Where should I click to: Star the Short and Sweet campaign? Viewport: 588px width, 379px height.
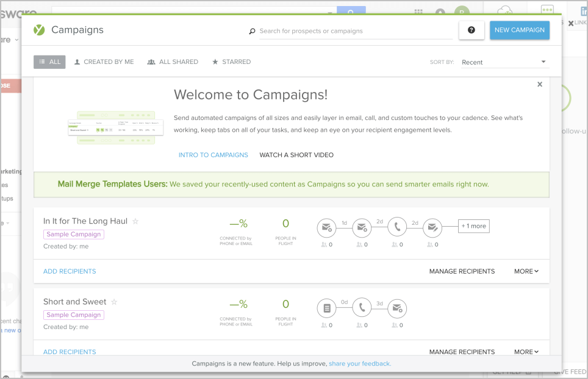click(x=114, y=302)
